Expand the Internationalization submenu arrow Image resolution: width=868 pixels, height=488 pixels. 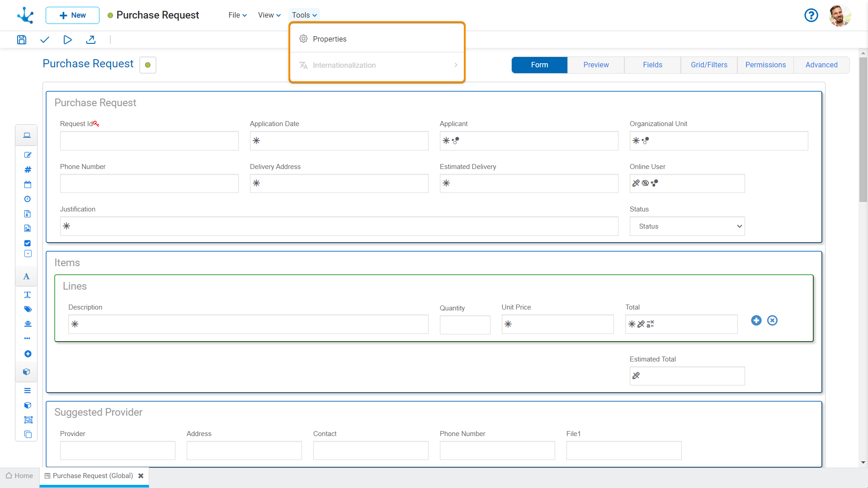pos(456,65)
